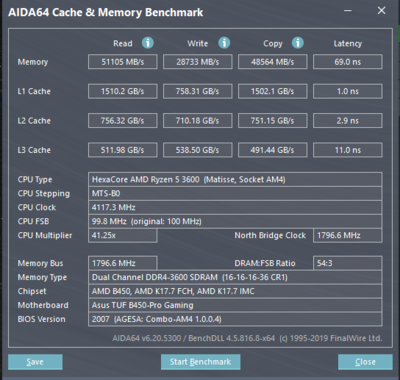The image size is (400, 380).
Task: Click the L2 Cache row label
Action: coord(34,121)
